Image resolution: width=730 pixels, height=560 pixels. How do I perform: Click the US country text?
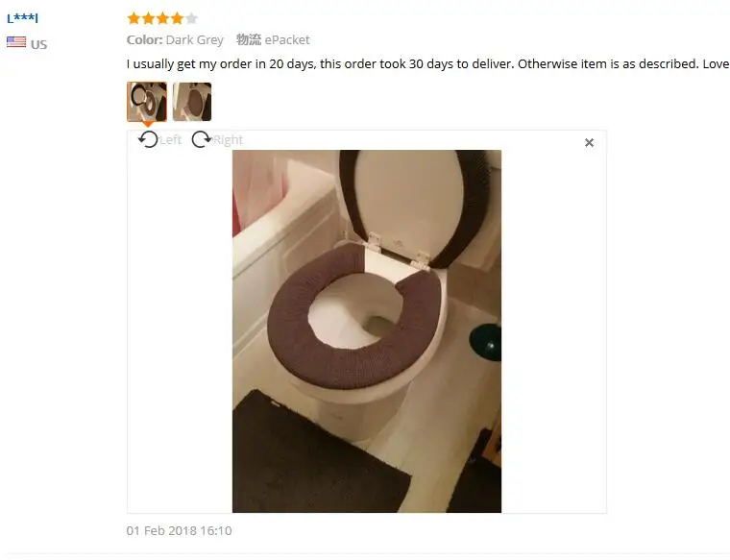[x=38, y=45]
